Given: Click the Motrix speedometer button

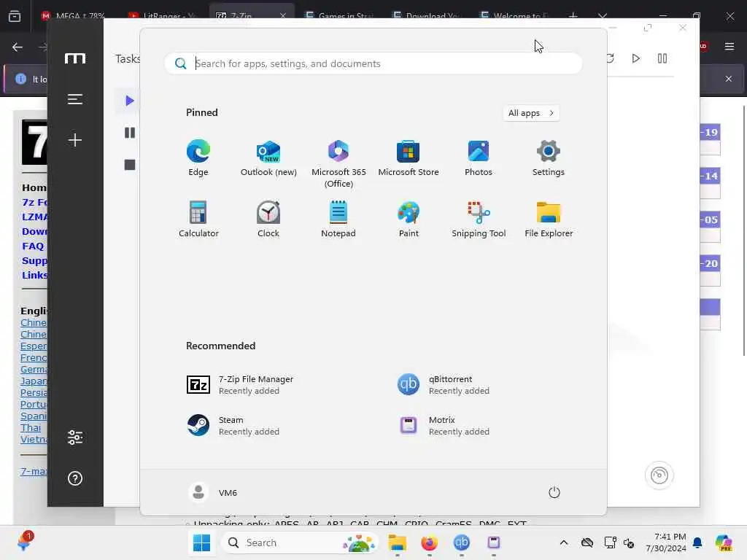Looking at the screenshot, I should [x=659, y=475].
